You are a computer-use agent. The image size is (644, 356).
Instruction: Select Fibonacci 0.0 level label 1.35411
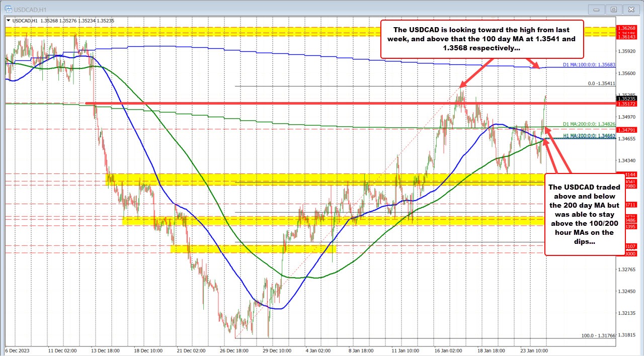coord(601,84)
